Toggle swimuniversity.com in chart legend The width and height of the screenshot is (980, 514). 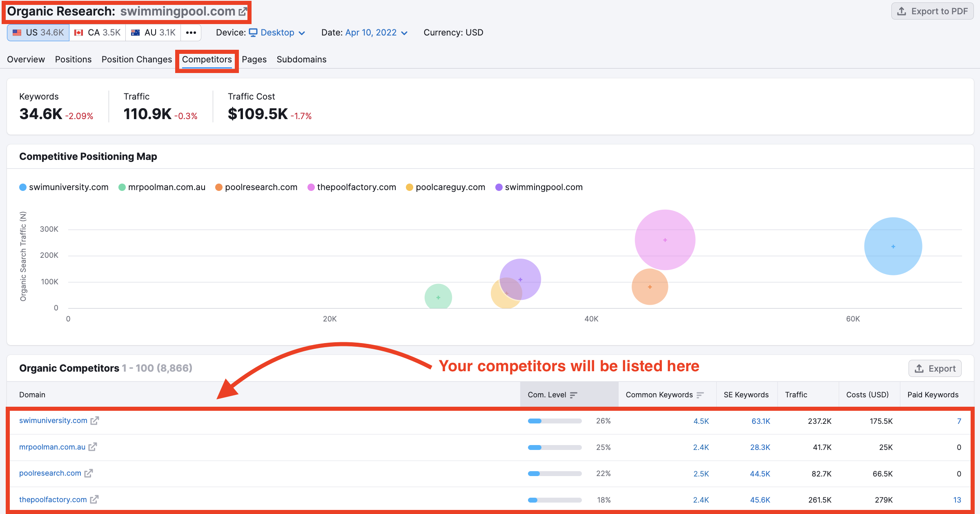click(64, 187)
